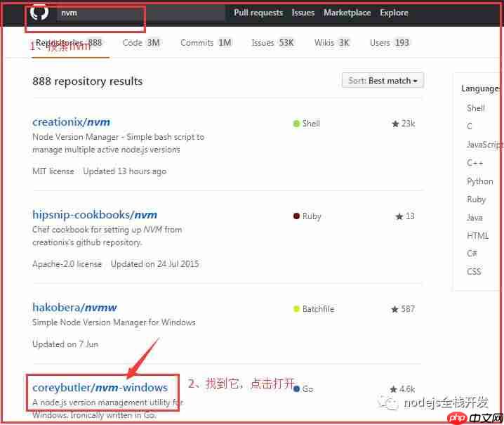Viewport: 504px width, 425px height.
Task: Click the "Chef cookbook for setting up NVM" description
Action: coord(107,236)
